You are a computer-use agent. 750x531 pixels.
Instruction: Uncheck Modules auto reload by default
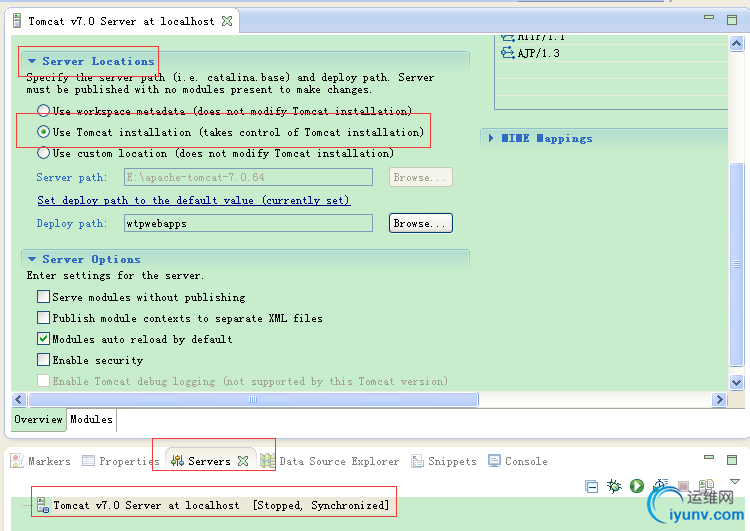tap(44, 339)
